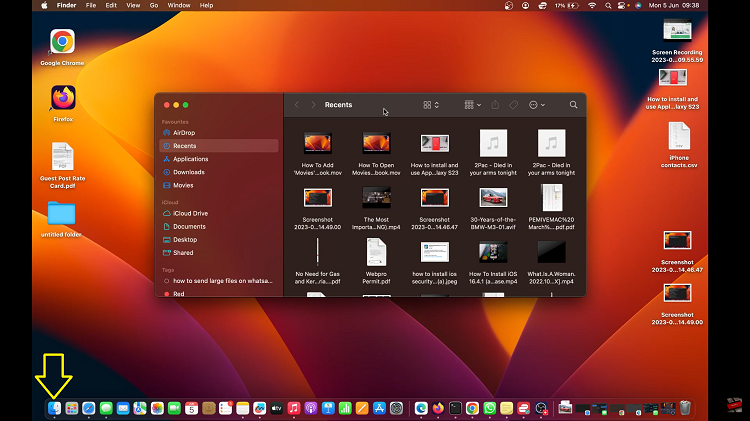Open Reminders from the Dock

coord(225,408)
